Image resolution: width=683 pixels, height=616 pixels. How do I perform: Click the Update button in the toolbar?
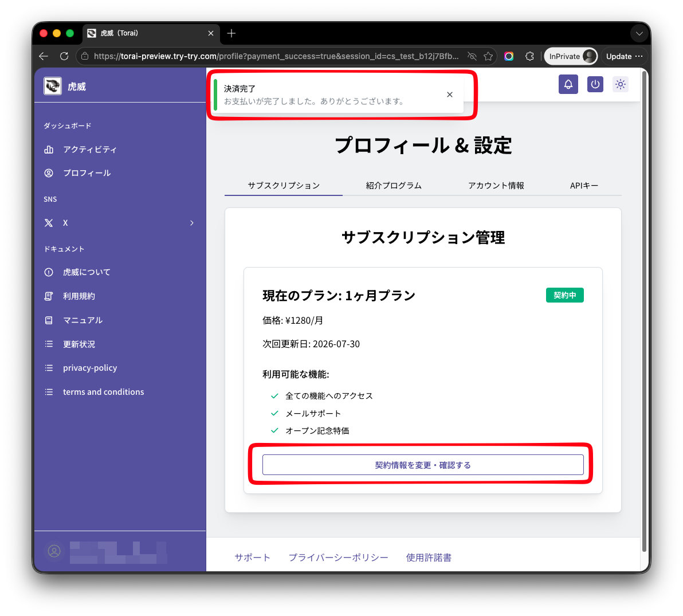point(618,56)
